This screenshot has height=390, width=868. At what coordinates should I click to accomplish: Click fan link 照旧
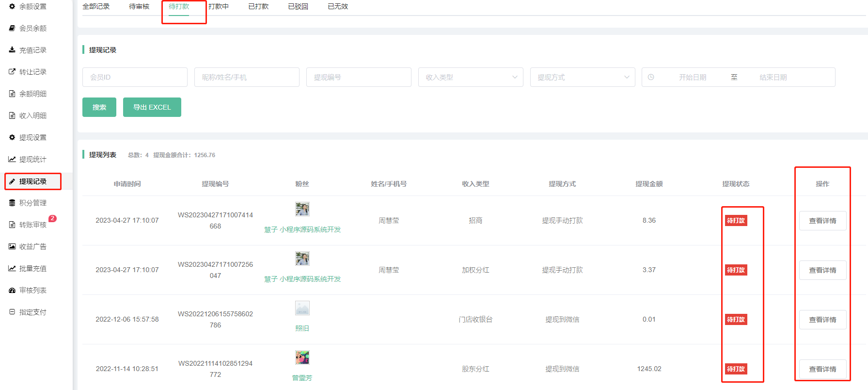click(302, 328)
